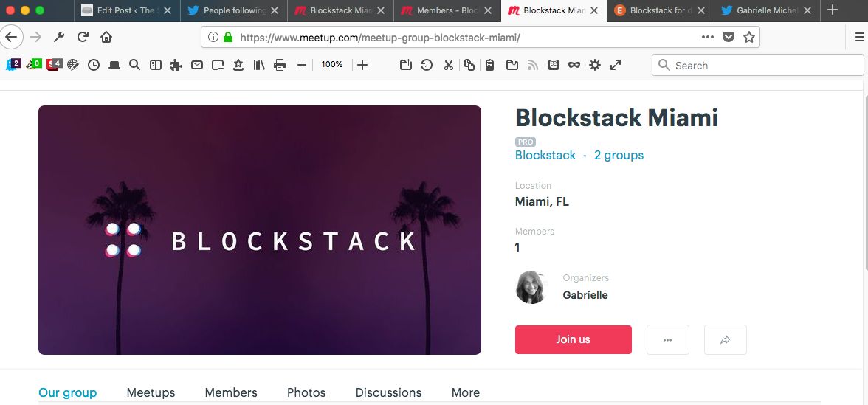Zoom in with the plus button

pos(362,65)
